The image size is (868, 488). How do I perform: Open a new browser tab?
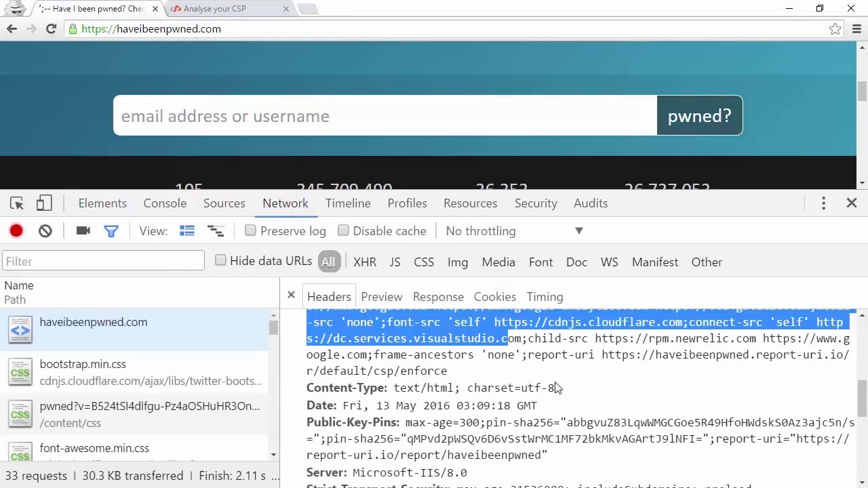pos(307,9)
